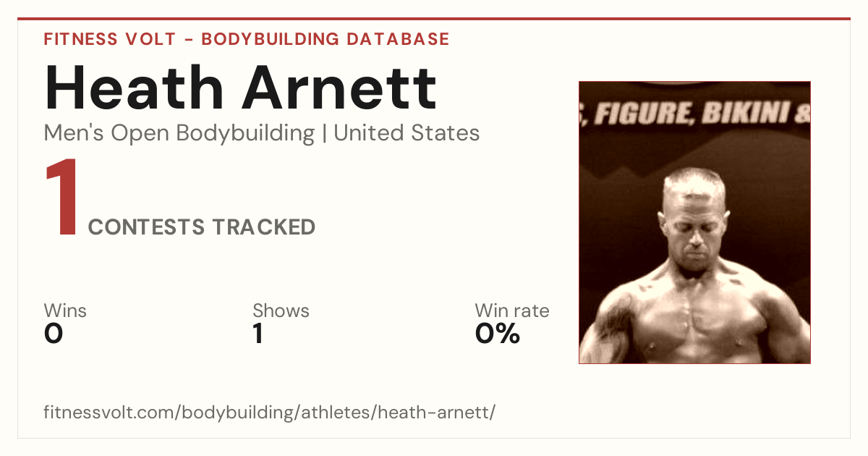Click the United States country label
This screenshot has width=868, height=456.
(407, 133)
